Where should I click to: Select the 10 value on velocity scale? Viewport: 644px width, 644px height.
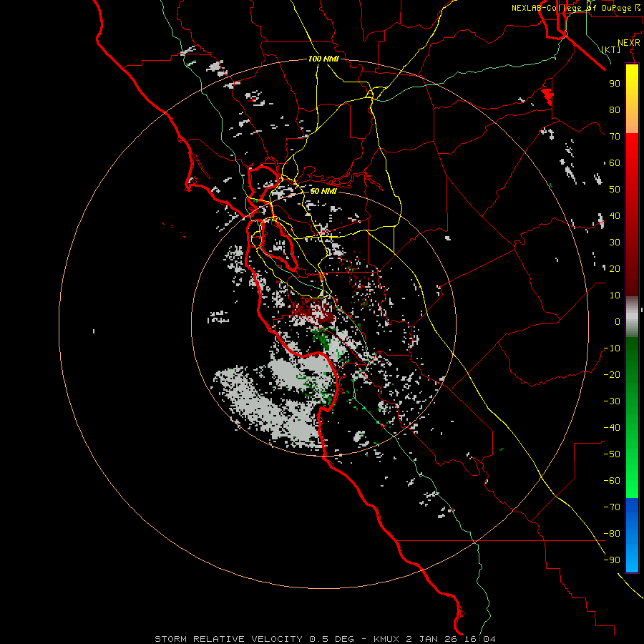click(x=615, y=296)
